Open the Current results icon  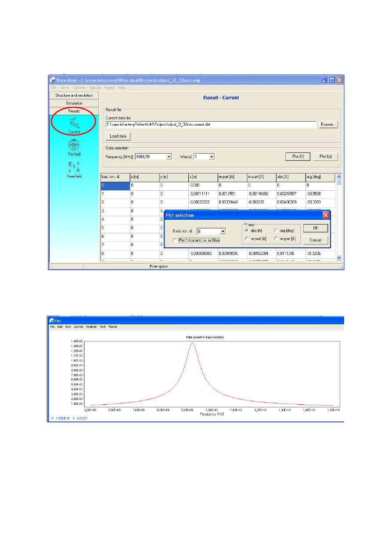[74, 125]
